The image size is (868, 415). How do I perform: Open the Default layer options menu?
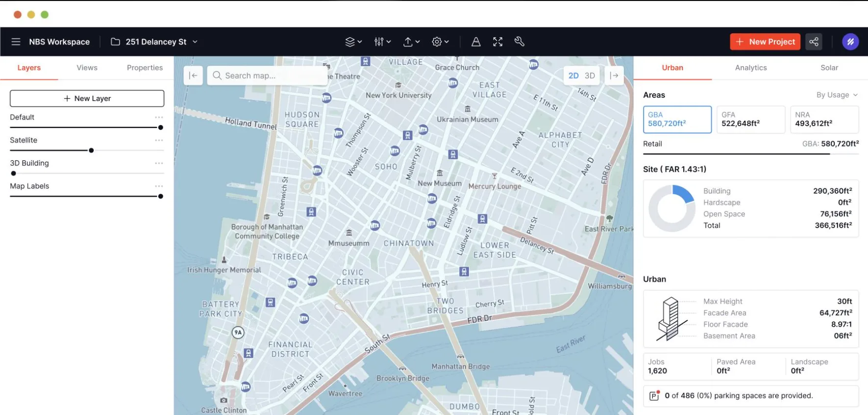[159, 117]
